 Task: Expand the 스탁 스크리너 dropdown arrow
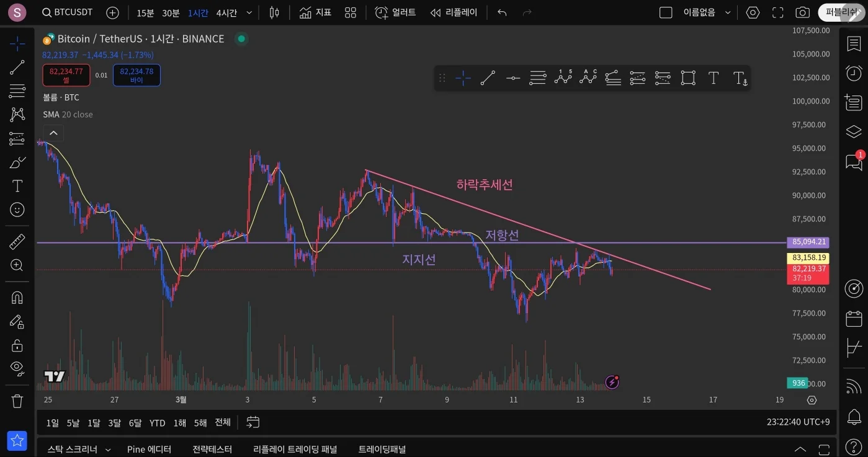point(108,450)
